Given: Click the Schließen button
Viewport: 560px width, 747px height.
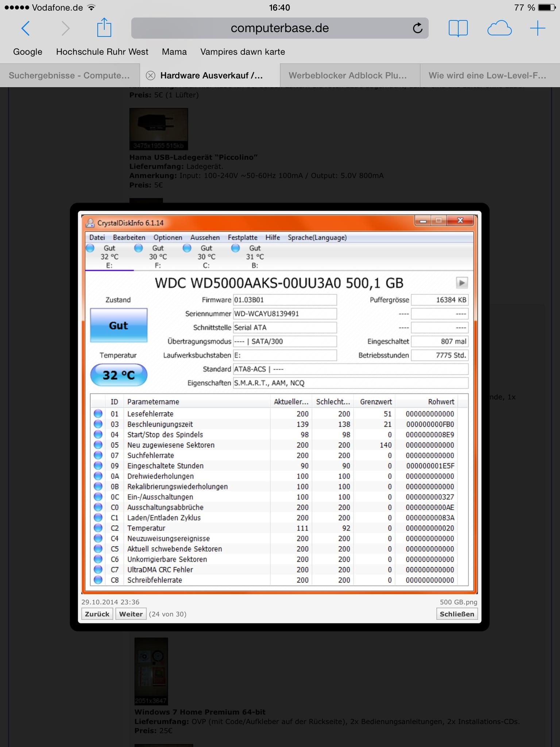Looking at the screenshot, I should [x=457, y=614].
